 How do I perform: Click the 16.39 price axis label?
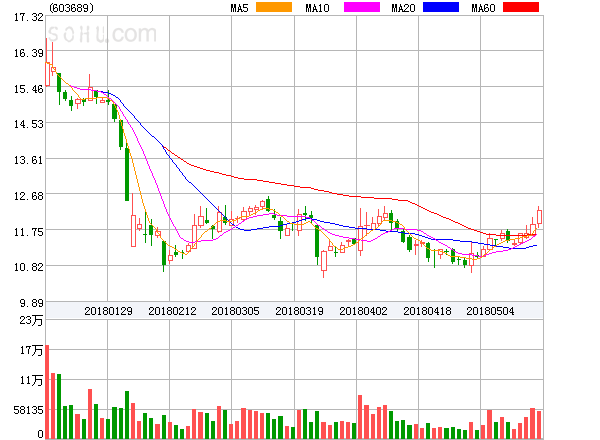29,53
